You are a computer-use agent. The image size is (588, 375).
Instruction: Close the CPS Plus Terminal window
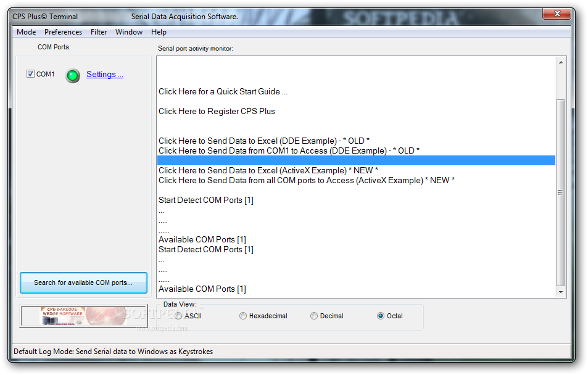click(557, 14)
